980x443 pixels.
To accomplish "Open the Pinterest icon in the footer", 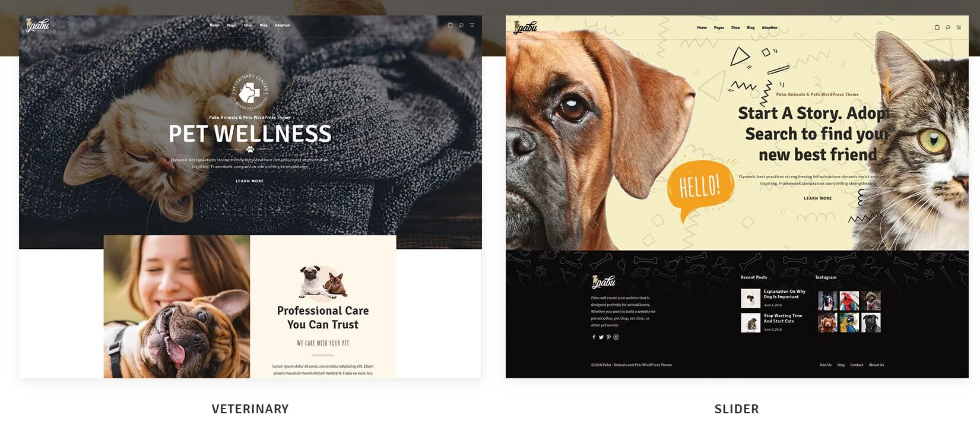I will 608,337.
